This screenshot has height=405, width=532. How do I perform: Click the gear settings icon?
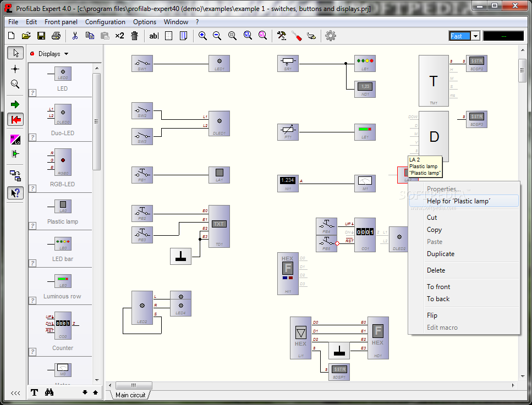[x=331, y=36]
